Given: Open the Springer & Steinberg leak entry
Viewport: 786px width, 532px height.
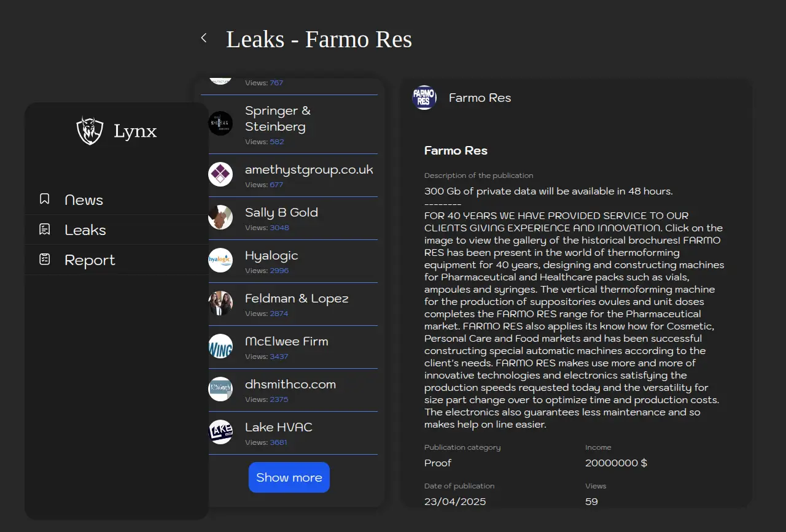Looking at the screenshot, I should (x=278, y=119).
